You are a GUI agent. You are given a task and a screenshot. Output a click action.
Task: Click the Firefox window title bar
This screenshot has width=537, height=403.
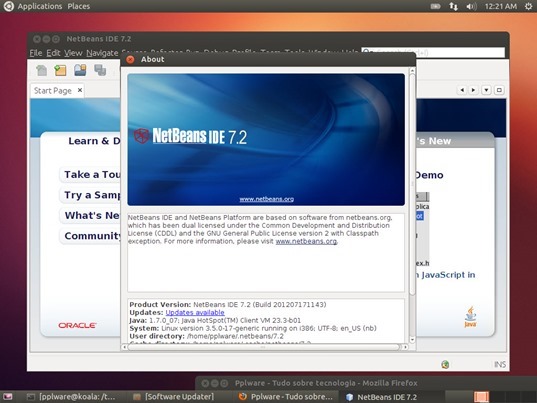pyautogui.click(x=366, y=383)
